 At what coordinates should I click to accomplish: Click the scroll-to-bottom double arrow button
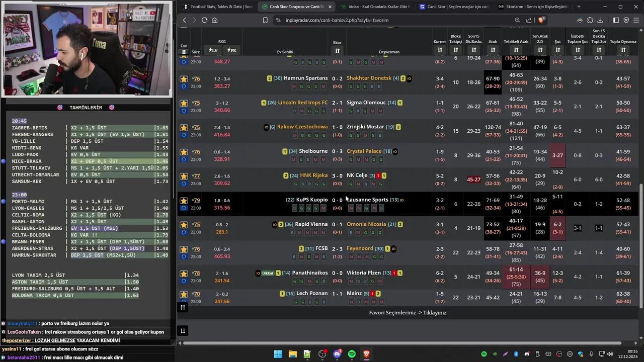tap(183, 330)
